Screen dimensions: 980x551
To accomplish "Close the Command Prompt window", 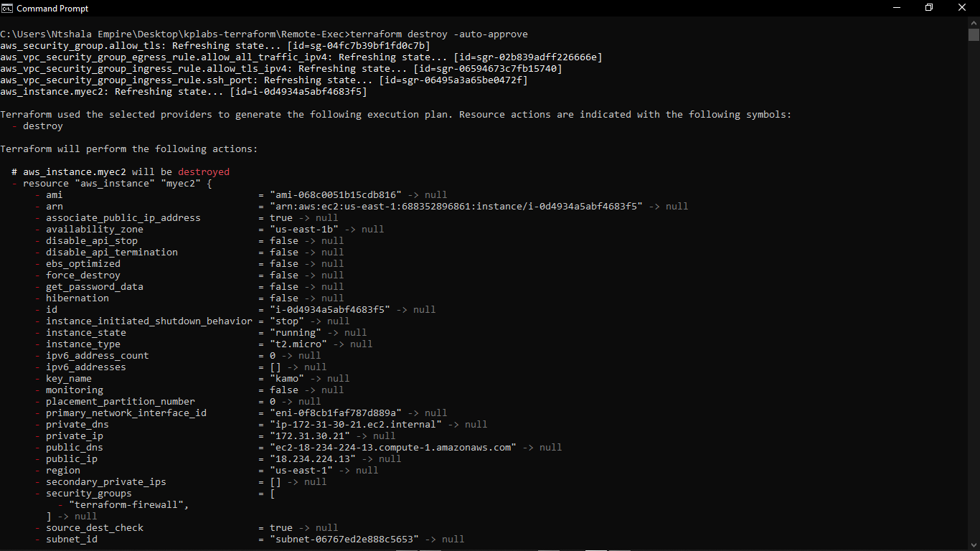I will (961, 8).
